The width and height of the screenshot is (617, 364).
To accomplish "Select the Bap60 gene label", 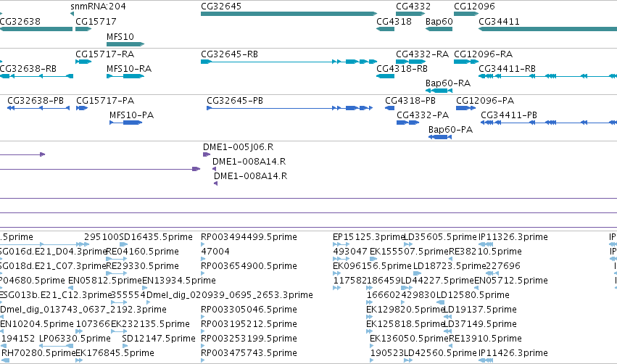I will (439, 22).
